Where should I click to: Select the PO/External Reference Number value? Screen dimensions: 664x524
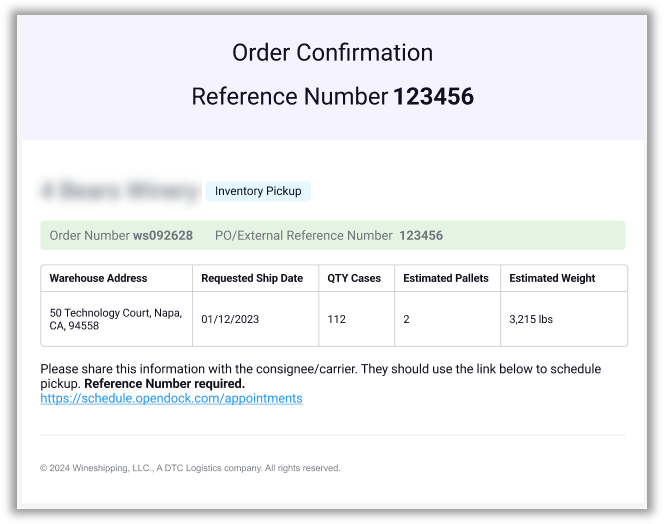tap(421, 236)
